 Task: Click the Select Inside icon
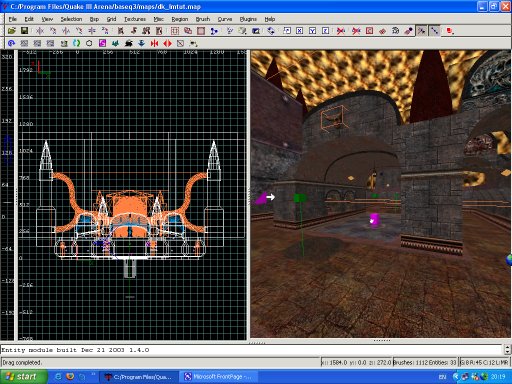point(159,31)
